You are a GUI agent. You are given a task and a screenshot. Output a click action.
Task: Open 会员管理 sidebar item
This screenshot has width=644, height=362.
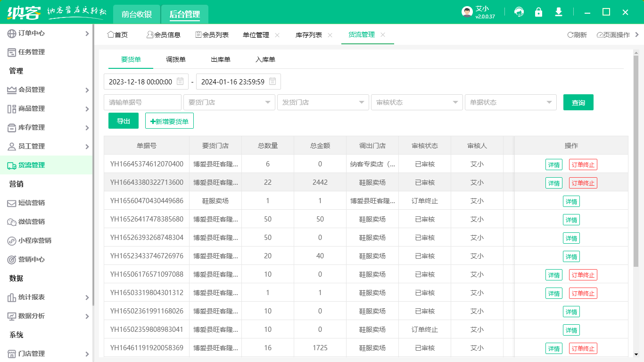tap(46, 90)
